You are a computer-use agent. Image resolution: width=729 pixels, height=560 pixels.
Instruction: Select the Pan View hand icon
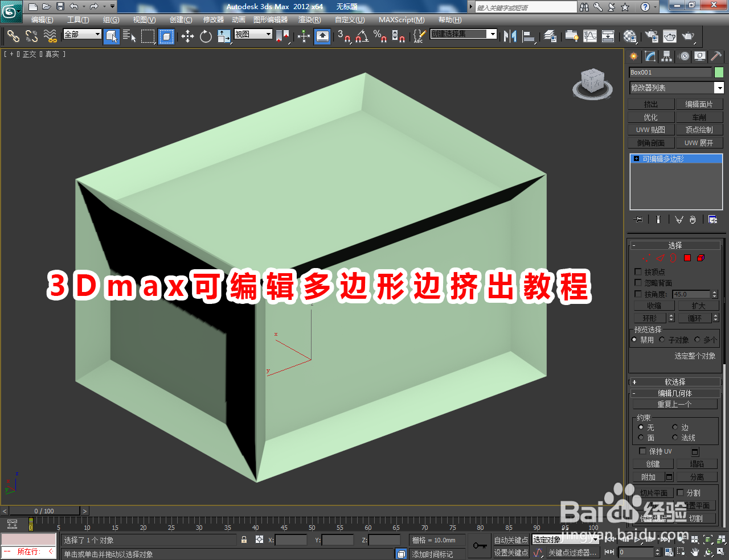coord(694,552)
